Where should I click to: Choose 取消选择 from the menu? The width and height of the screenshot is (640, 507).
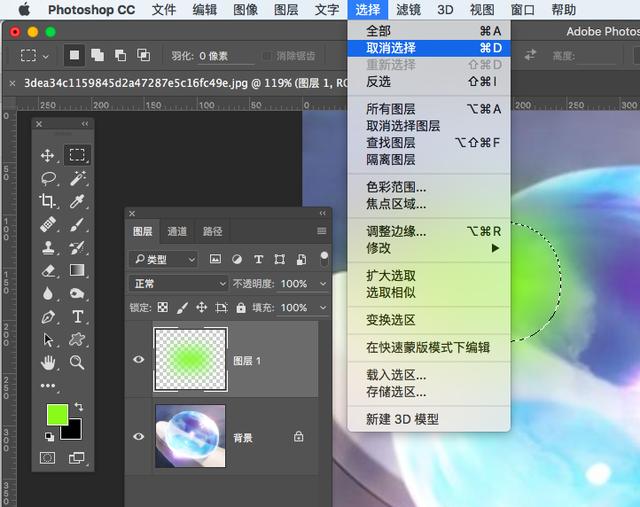429,48
